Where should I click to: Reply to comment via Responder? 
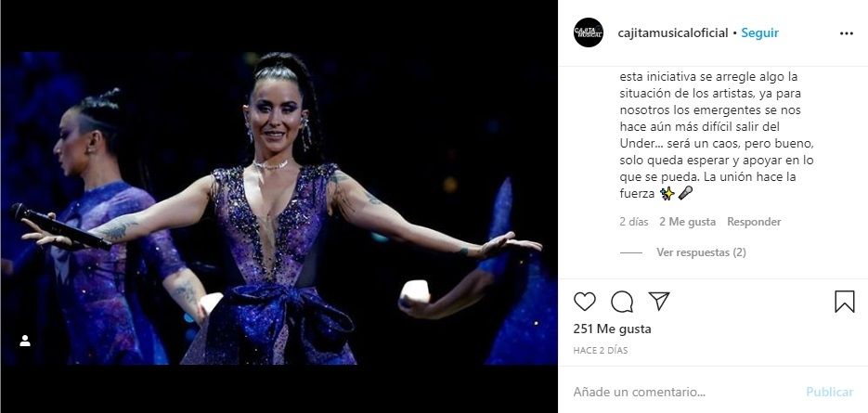click(x=754, y=222)
